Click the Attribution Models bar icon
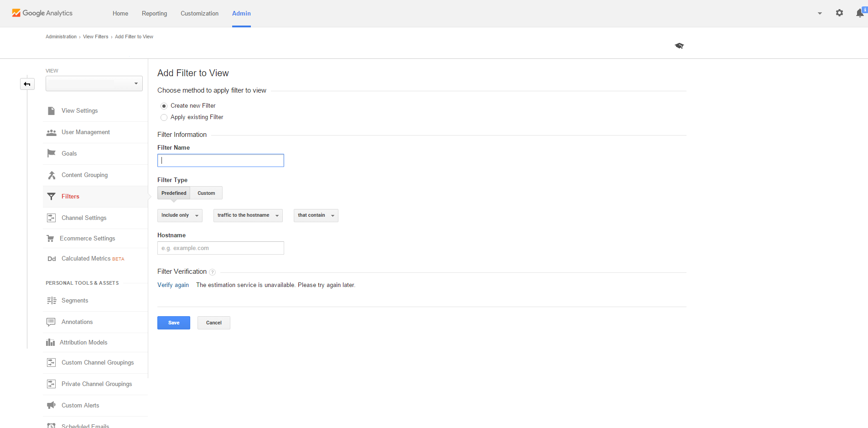This screenshot has width=868, height=428. click(x=51, y=343)
